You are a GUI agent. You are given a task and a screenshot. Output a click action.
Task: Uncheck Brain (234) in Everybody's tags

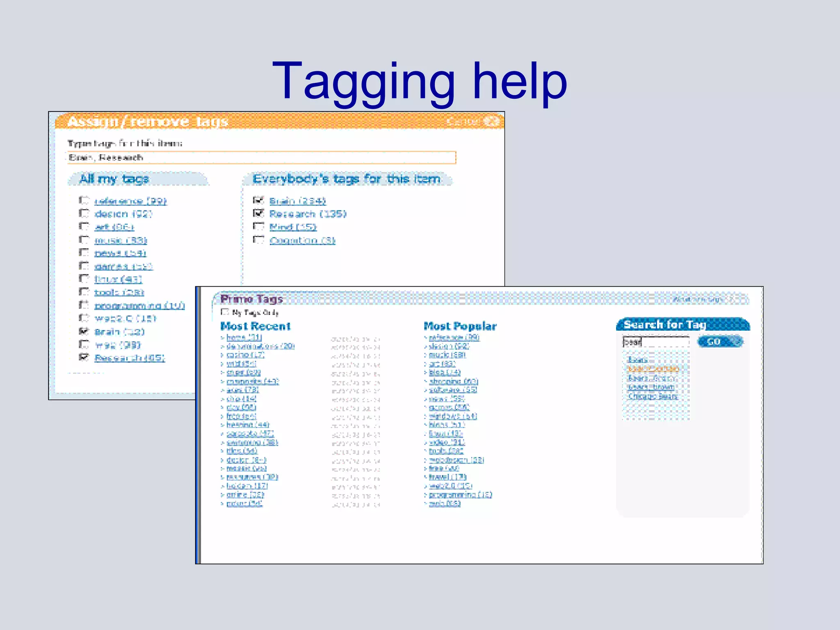(258, 200)
